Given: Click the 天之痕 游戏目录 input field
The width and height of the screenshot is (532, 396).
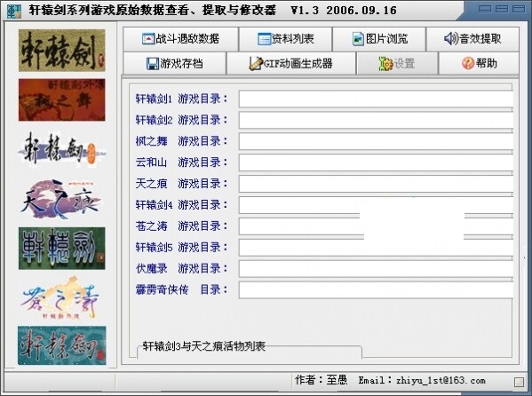Looking at the screenshot, I should [x=376, y=184].
